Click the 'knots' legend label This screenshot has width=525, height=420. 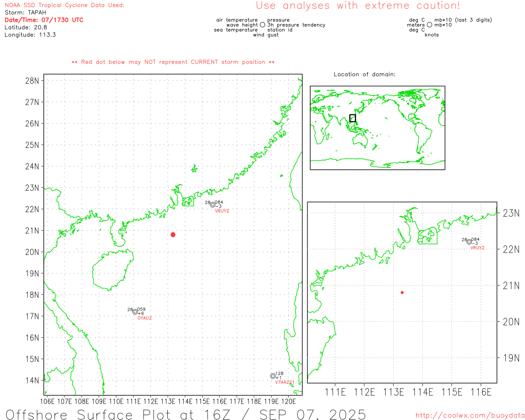click(432, 35)
